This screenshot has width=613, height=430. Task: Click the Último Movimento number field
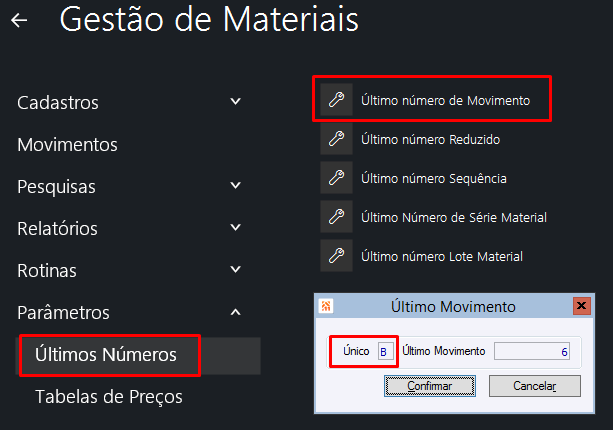(x=535, y=351)
